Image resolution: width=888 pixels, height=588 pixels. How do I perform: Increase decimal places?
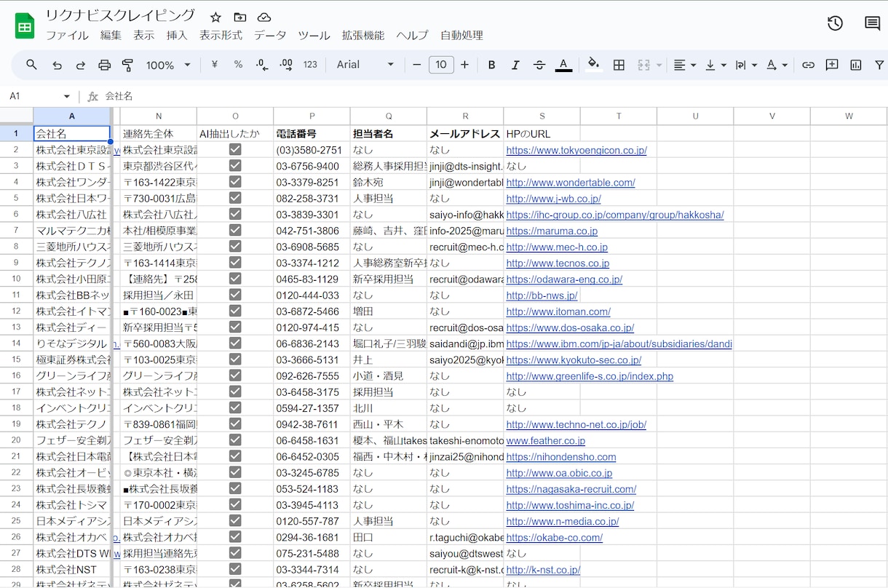[x=286, y=65]
